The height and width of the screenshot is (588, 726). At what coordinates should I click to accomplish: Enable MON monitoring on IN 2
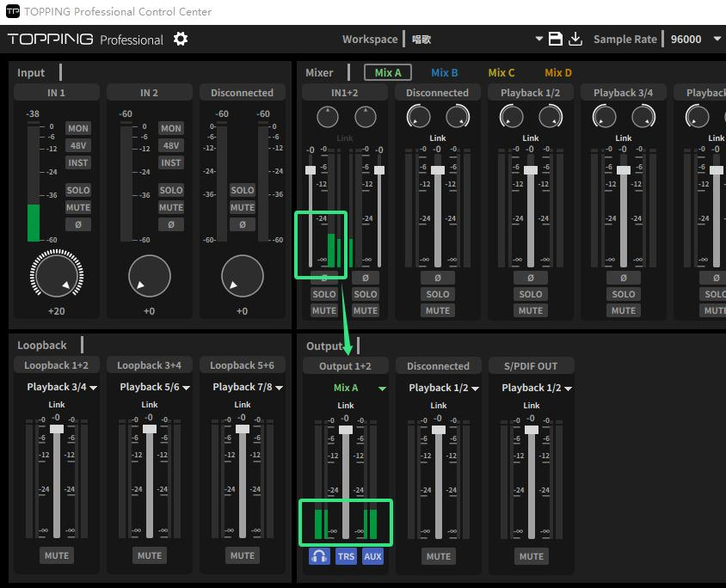[170, 128]
